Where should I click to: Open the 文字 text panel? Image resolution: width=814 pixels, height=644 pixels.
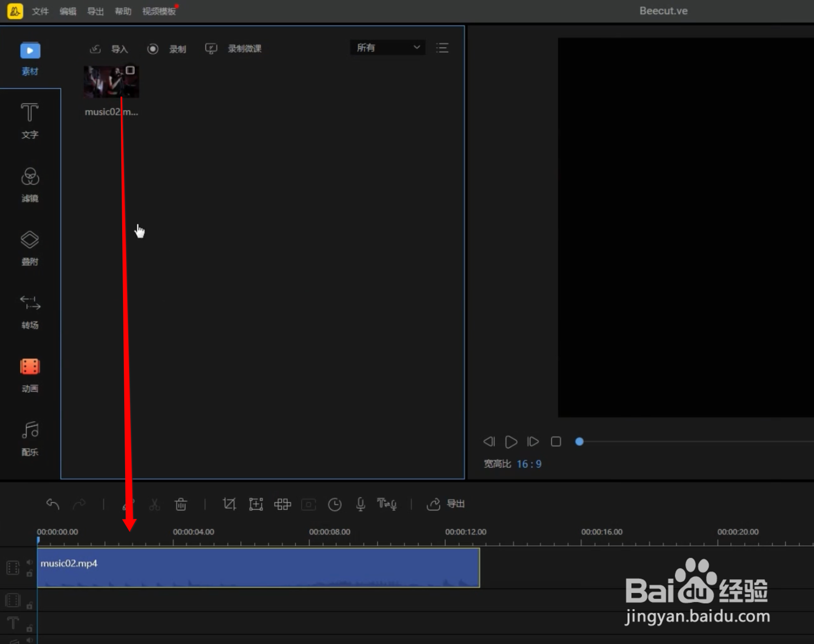(x=30, y=120)
